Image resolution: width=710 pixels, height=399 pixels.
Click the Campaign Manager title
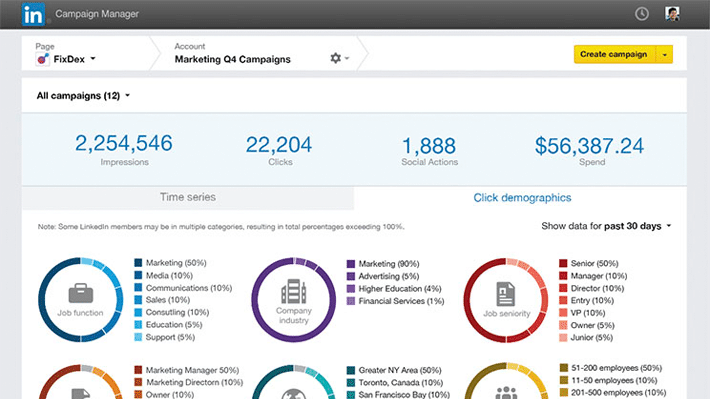coord(97,14)
